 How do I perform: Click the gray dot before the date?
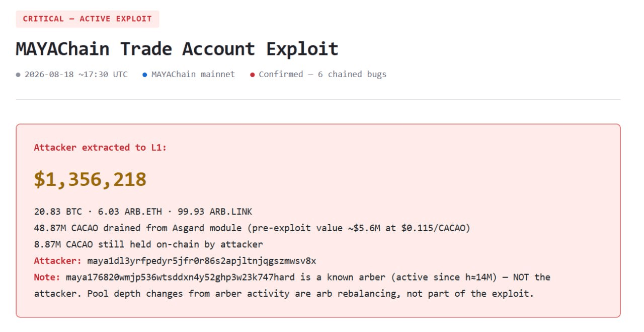19,75
